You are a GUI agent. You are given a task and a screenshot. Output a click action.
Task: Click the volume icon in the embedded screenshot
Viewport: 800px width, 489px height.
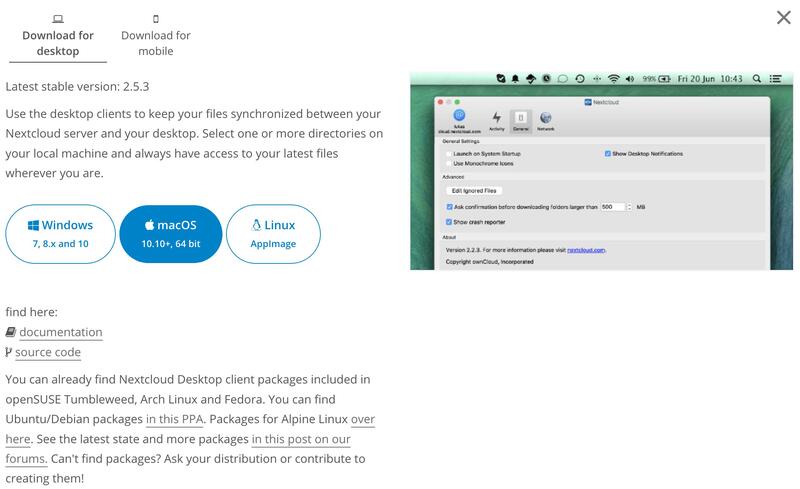click(x=630, y=79)
